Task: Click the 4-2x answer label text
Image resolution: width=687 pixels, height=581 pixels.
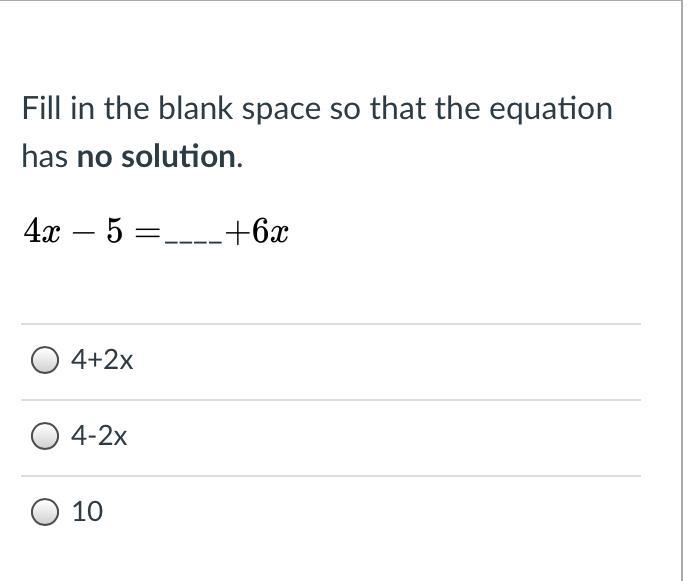Action: point(99,436)
